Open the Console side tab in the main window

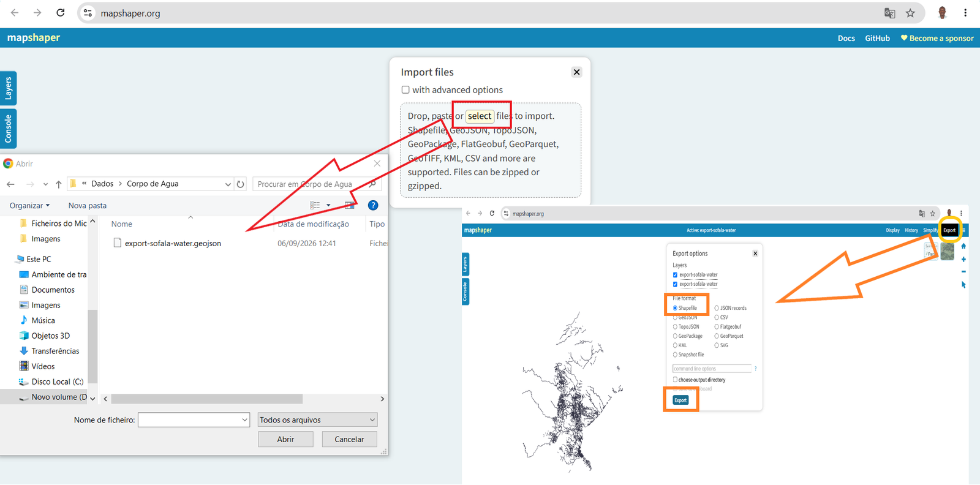point(9,129)
